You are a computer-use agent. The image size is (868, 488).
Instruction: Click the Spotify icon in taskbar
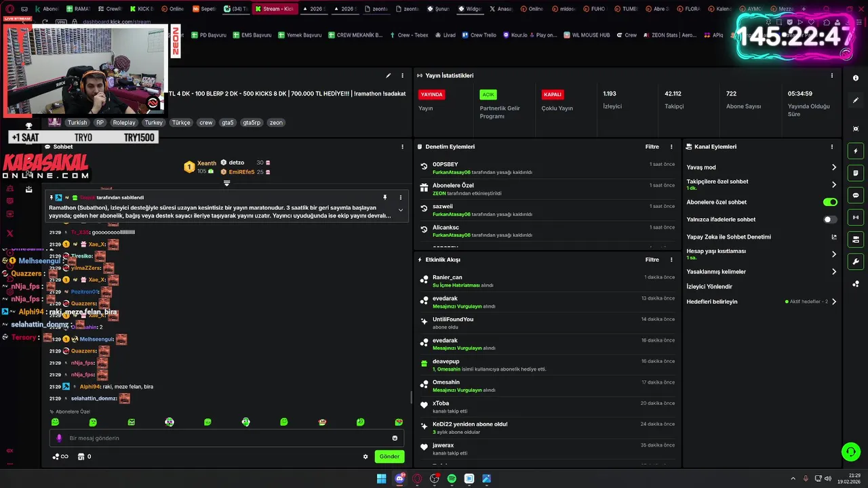(452, 479)
